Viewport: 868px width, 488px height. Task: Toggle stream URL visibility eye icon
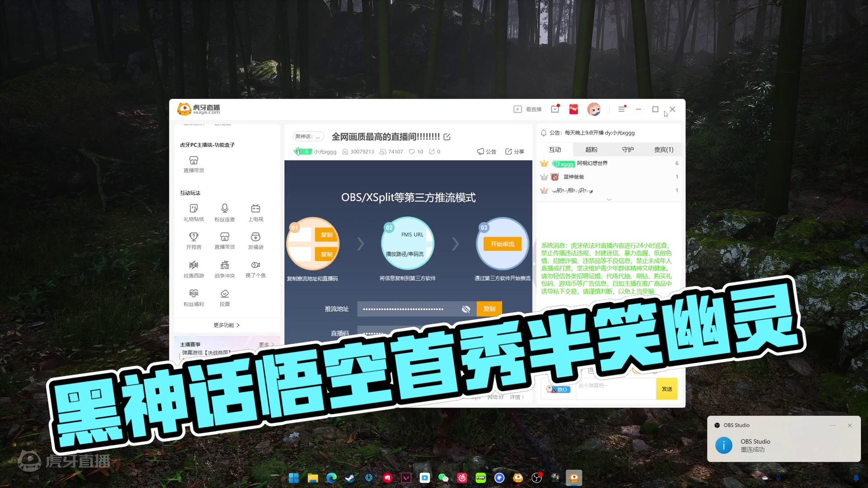[x=466, y=309]
